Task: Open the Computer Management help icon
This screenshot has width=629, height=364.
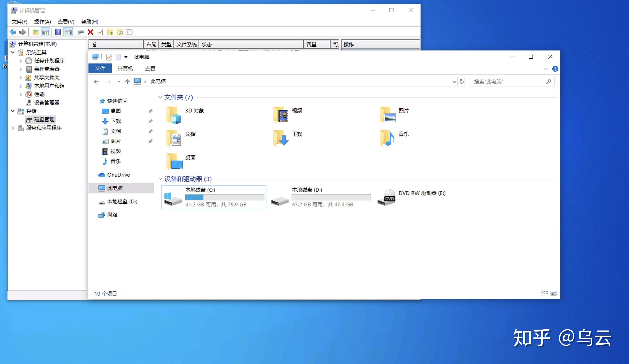Action: 58,32
